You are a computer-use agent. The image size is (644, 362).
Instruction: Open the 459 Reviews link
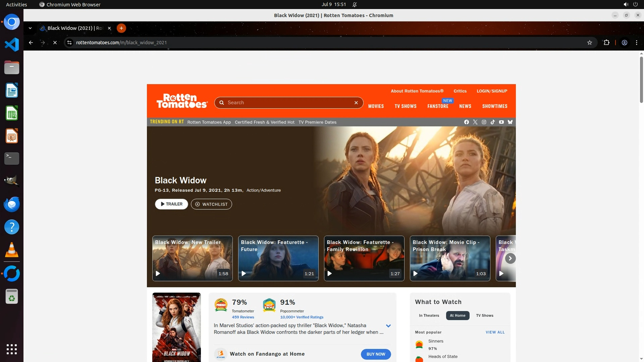point(243,317)
